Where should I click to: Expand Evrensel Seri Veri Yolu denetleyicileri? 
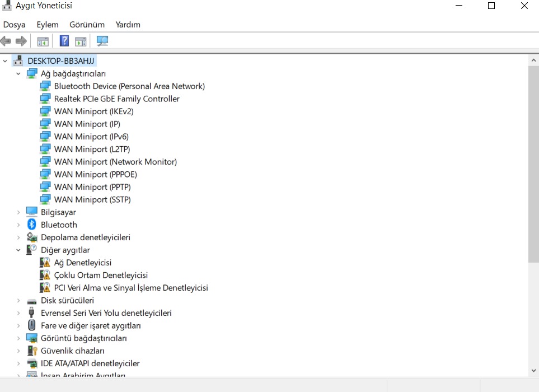[18, 313]
